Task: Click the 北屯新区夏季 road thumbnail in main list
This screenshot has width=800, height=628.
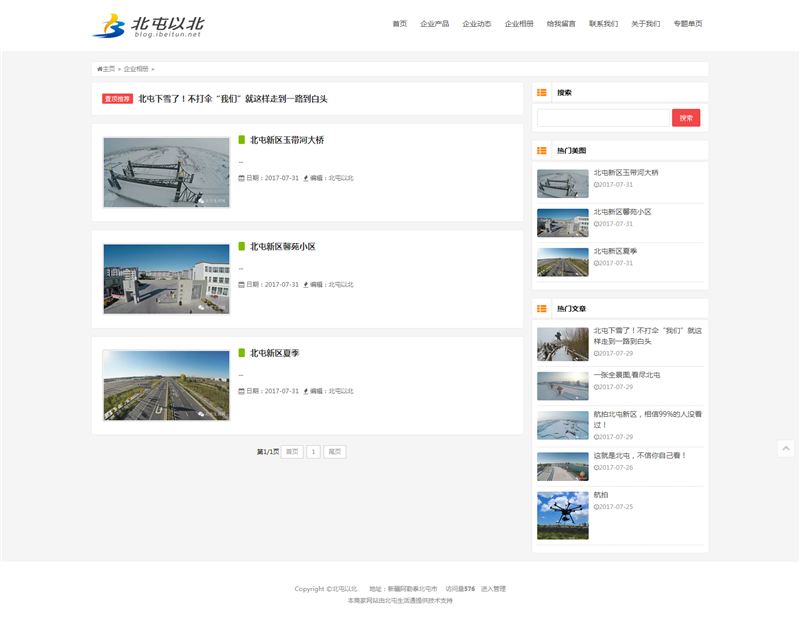Action: [x=166, y=385]
